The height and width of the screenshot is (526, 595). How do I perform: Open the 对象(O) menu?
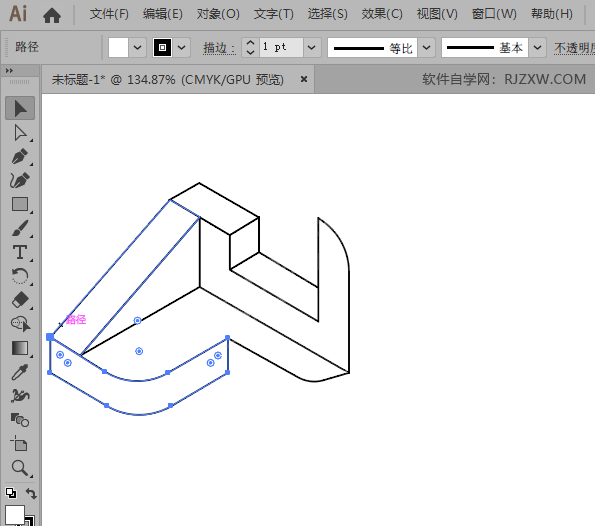[218, 14]
